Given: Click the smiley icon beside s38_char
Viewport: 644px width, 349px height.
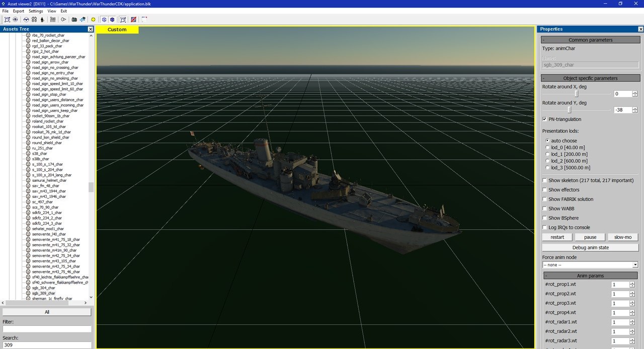Looking at the screenshot, I should [x=28, y=154].
